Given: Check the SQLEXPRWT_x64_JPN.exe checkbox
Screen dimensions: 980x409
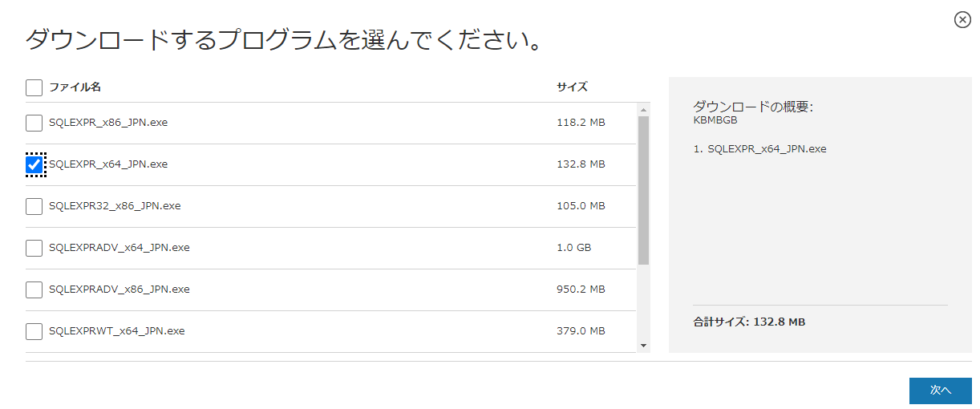Looking at the screenshot, I should (x=34, y=331).
